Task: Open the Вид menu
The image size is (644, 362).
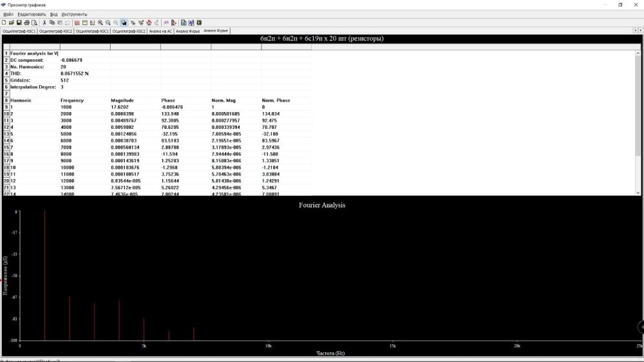Action: click(x=53, y=14)
